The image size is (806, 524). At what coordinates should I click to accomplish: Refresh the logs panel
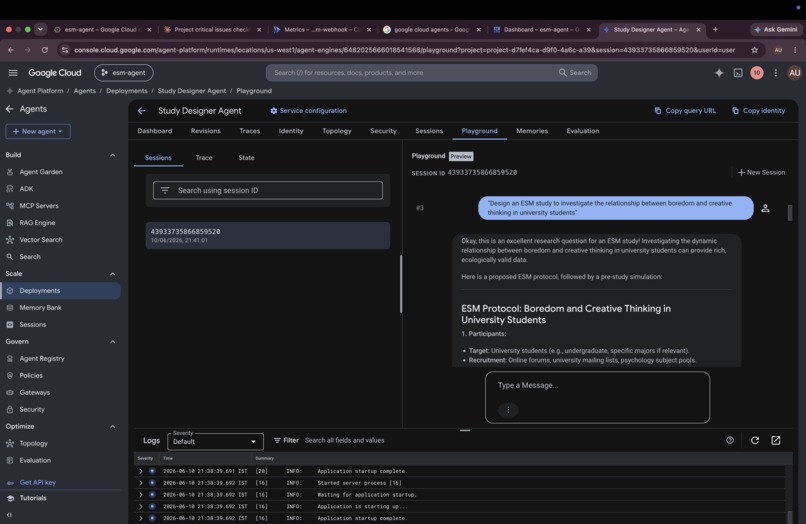(755, 440)
